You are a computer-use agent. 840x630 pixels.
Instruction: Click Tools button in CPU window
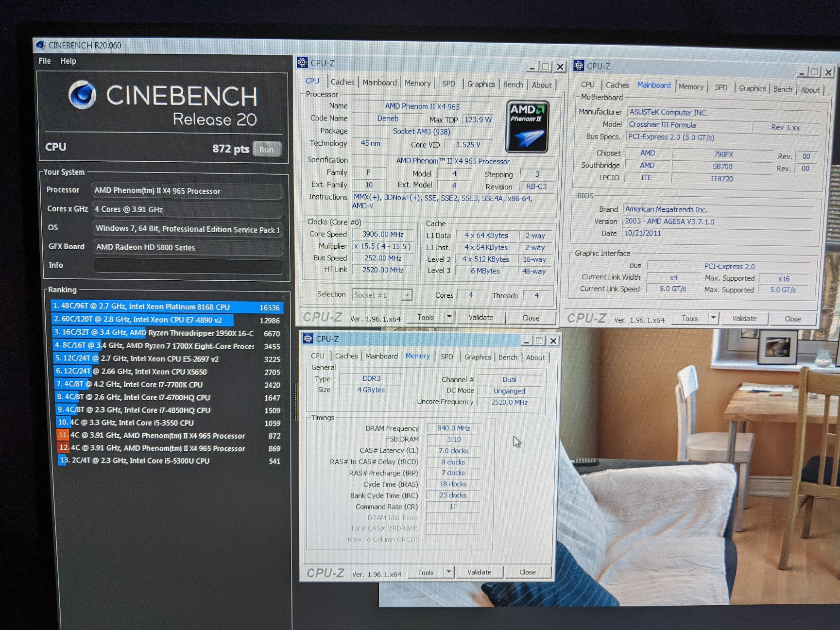tap(426, 318)
